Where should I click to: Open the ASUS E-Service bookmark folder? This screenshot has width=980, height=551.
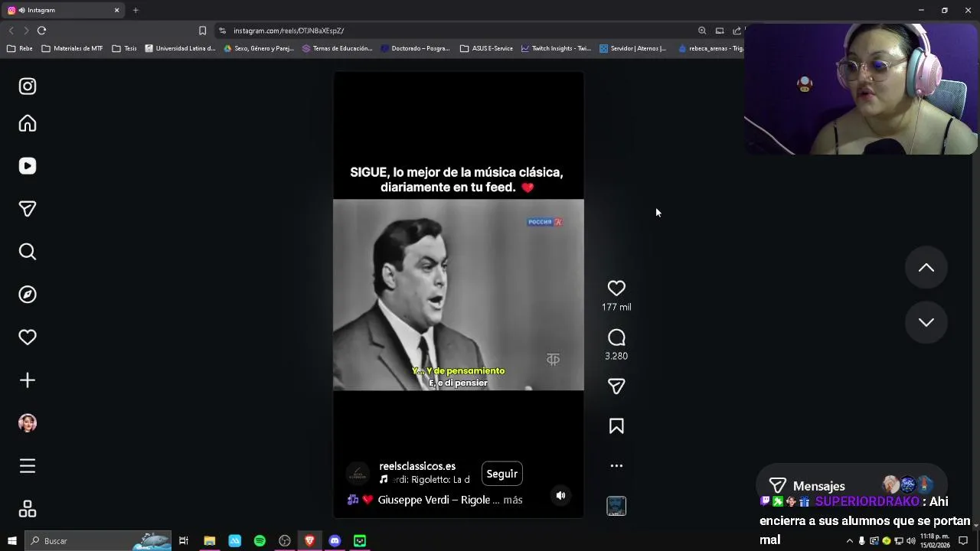487,48
